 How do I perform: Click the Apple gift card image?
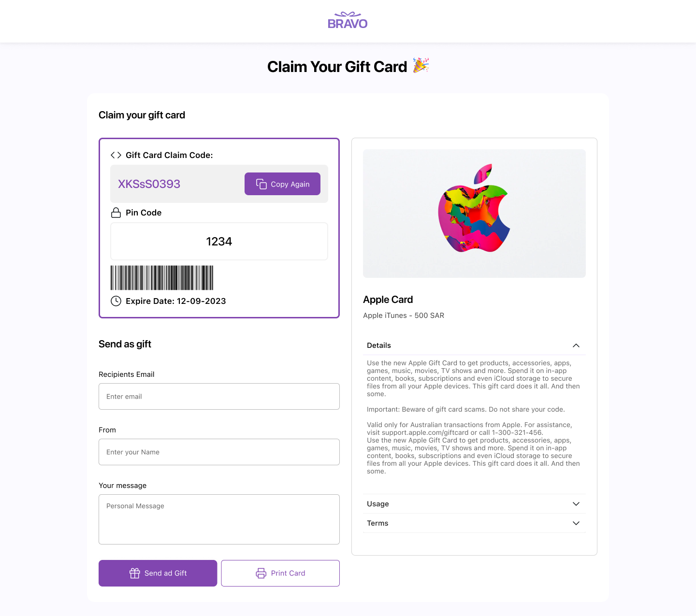pyautogui.click(x=474, y=214)
